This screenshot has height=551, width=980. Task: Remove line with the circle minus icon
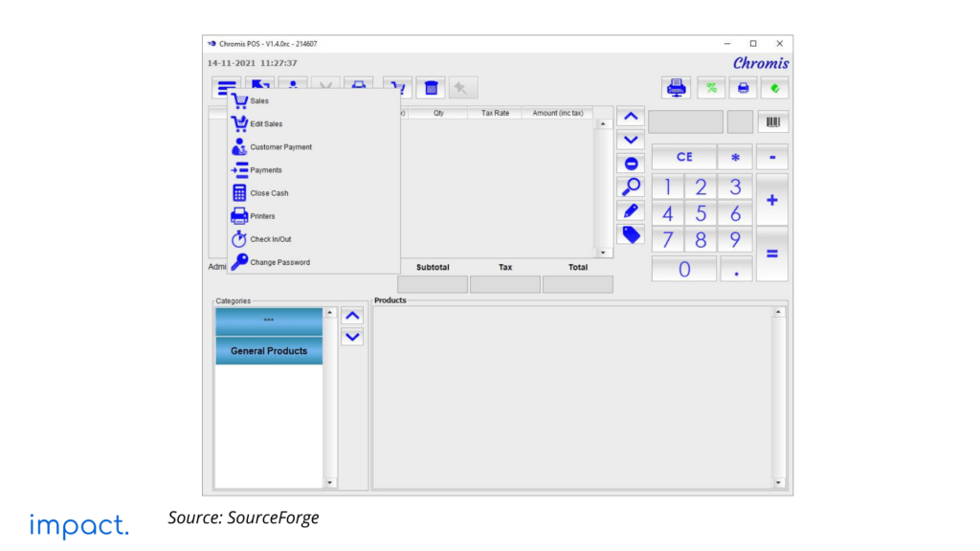click(632, 164)
